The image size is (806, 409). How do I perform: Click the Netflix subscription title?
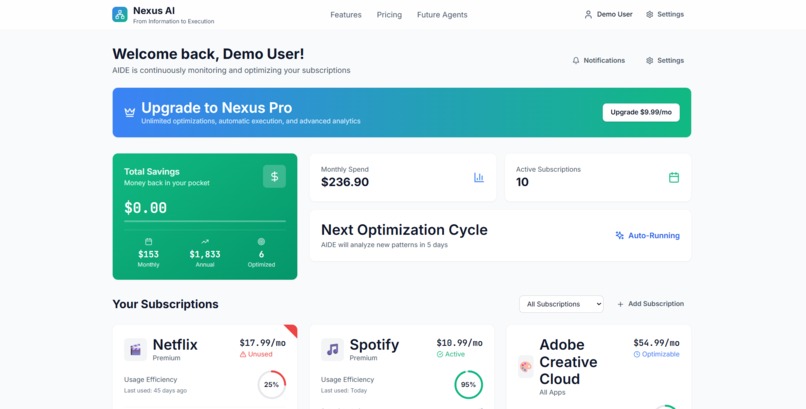coord(175,344)
